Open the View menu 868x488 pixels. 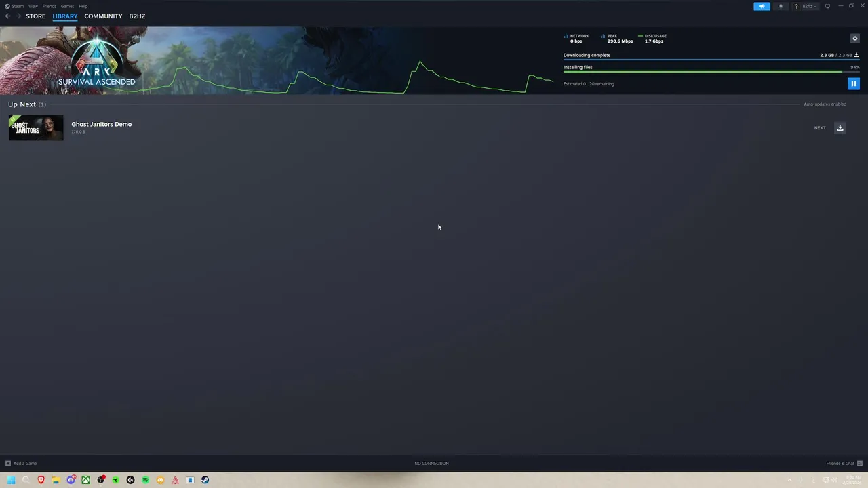[x=33, y=6]
